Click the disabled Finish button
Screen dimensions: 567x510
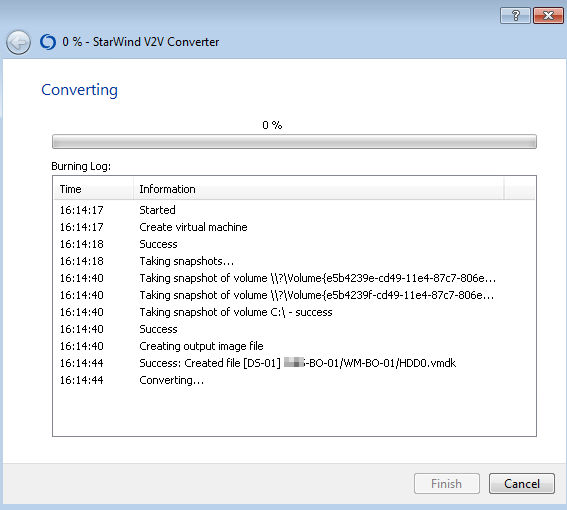tap(447, 484)
